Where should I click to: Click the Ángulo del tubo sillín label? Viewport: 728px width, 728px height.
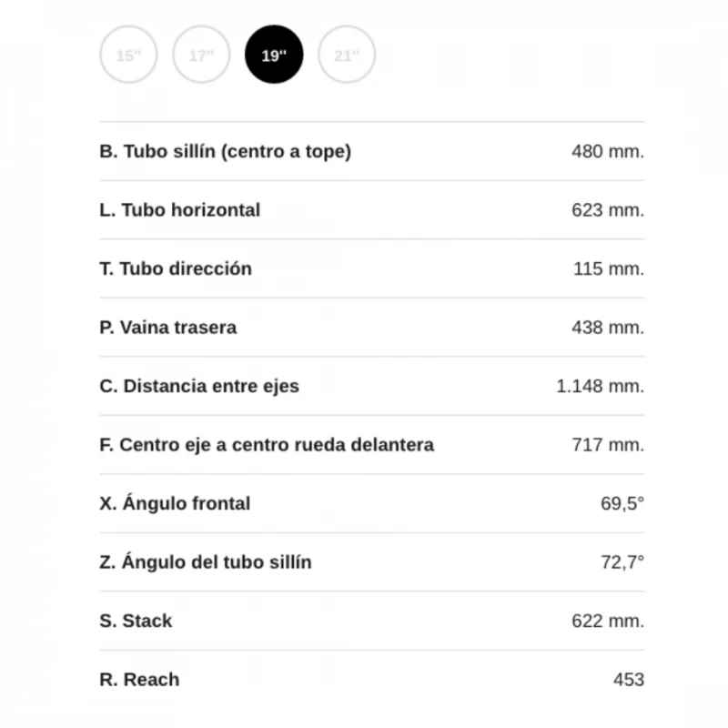click(x=205, y=562)
